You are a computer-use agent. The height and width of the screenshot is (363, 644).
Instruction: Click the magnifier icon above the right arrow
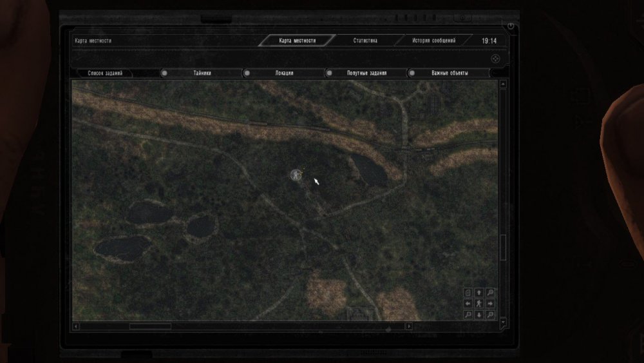[x=490, y=293]
